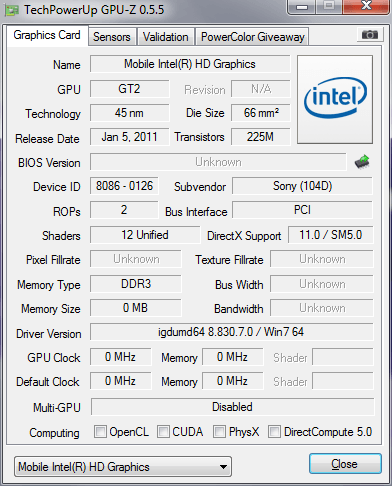This screenshot has width=392, height=486.
Task: Click the GPU Clock row Shader field
Action: pos(343,357)
